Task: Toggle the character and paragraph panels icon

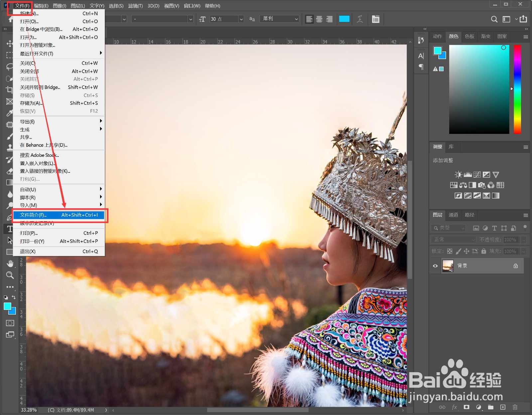Action: pos(376,19)
